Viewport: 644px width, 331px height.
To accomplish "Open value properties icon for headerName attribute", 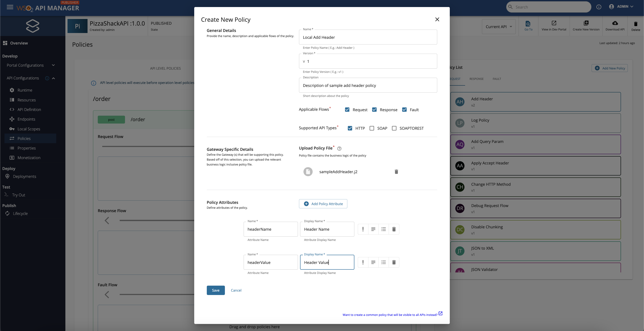I will (384, 229).
